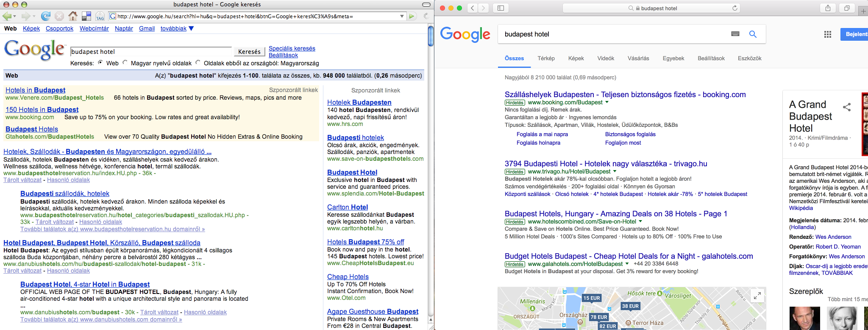This screenshot has width=868, height=330.
Task: Open the 3794 Budapesti Hotel trivago result
Action: [x=606, y=164]
